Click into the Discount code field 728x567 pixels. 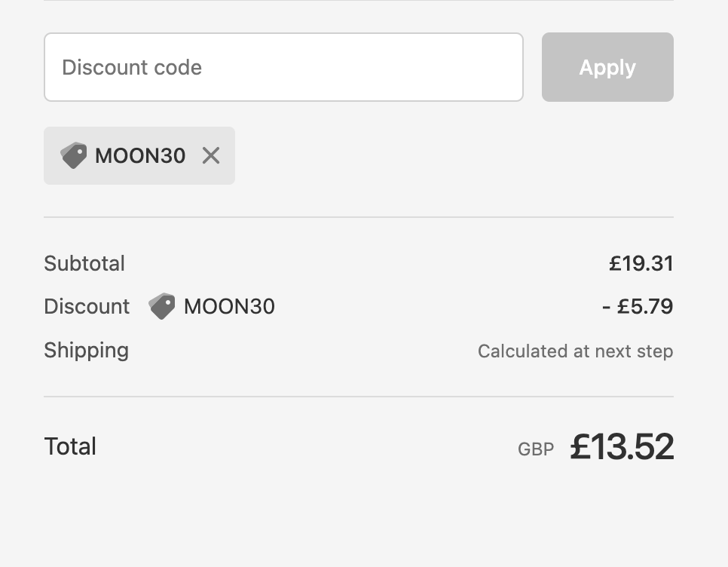283,67
